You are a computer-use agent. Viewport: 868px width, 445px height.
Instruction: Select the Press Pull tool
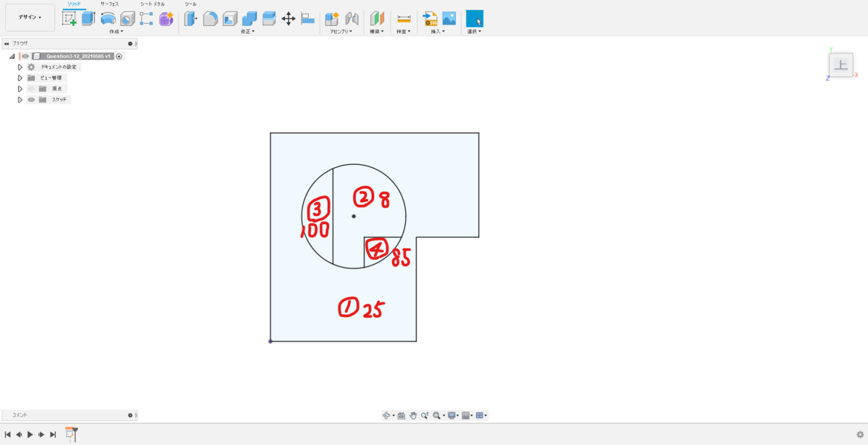[190, 19]
